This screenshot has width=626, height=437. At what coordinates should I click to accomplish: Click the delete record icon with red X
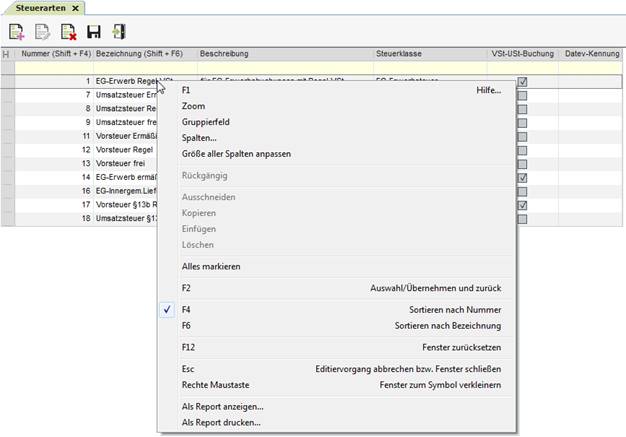pyautogui.click(x=68, y=32)
